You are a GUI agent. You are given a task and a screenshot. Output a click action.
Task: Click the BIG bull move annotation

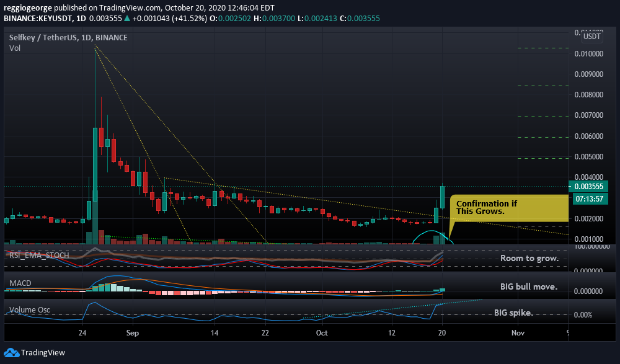(529, 286)
